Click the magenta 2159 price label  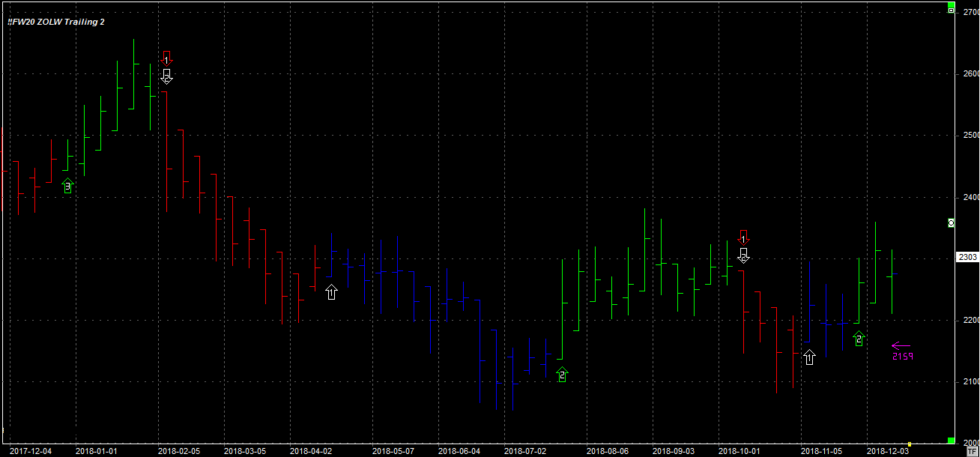902,357
